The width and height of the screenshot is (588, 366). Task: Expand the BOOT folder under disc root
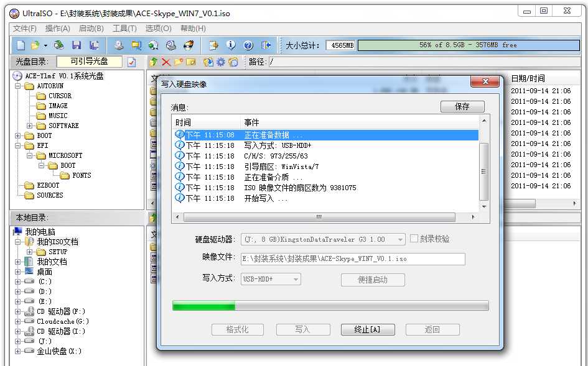[17, 135]
